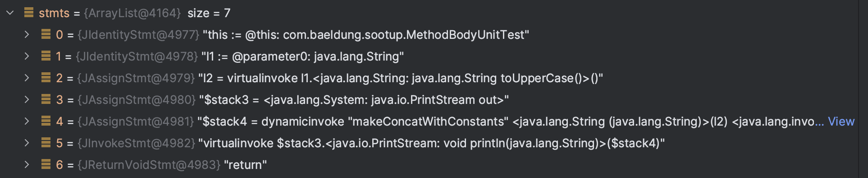The height and width of the screenshot is (178, 868).
Task: Expand element 1 JIdentityStmt@4978
Action: click(27, 56)
